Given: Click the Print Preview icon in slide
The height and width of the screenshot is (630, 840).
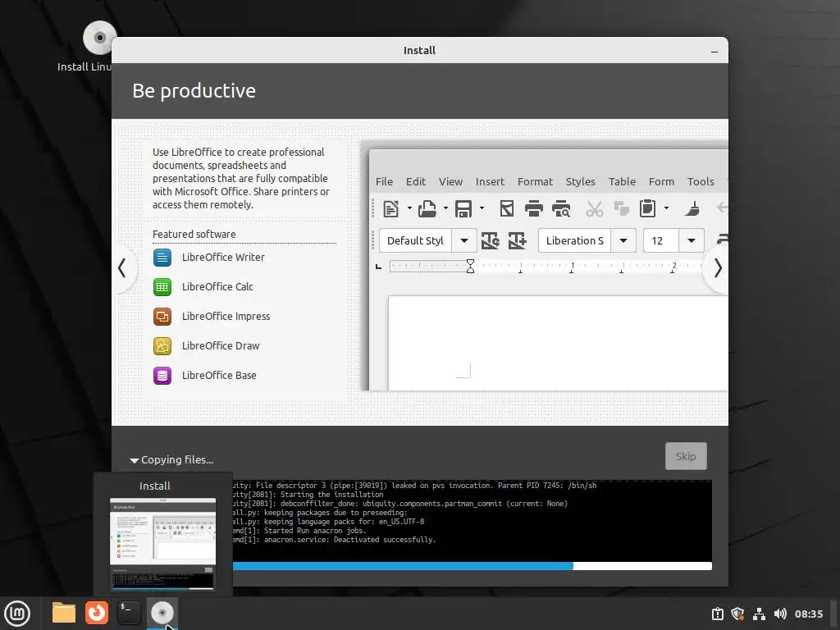Looking at the screenshot, I should pos(561,208).
